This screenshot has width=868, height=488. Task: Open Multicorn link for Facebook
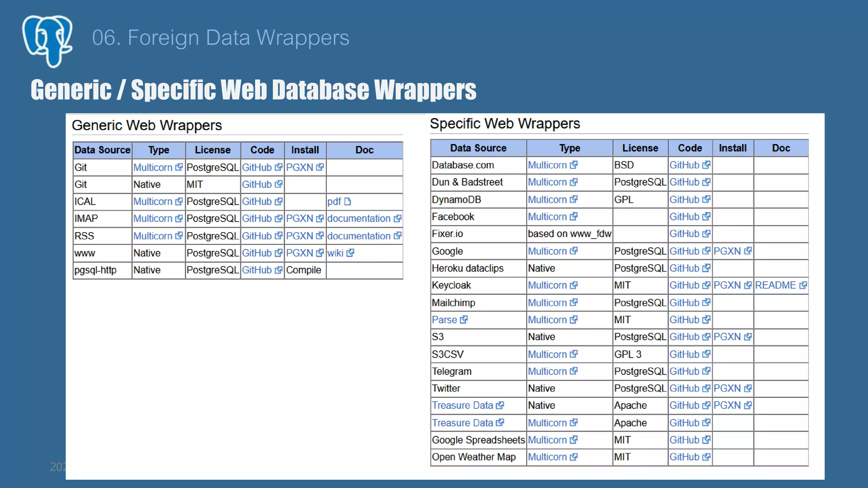(553, 217)
